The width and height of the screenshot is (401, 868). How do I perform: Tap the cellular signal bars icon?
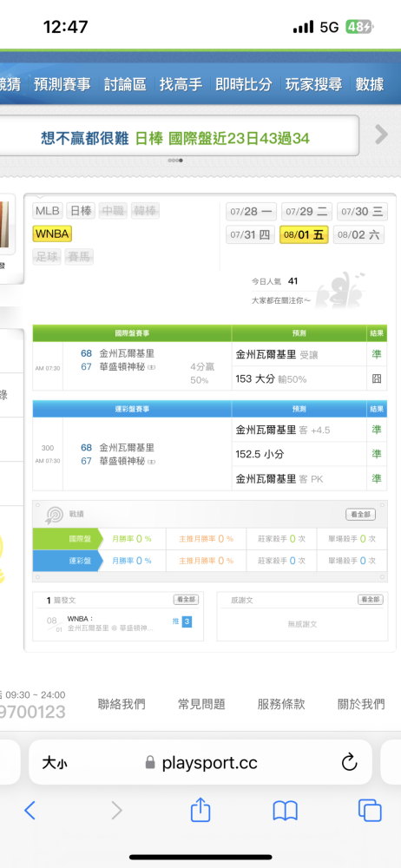pyautogui.click(x=304, y=27)
